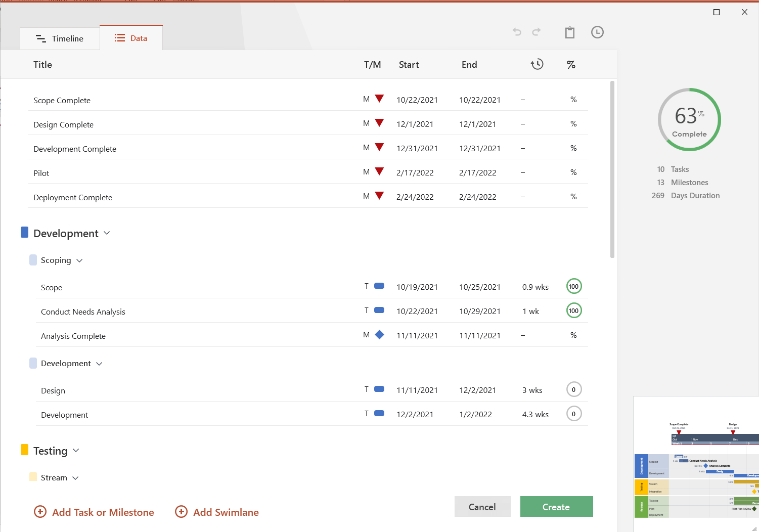
Task: Click the 0% completion badge for the Development task
Action: 574,414
